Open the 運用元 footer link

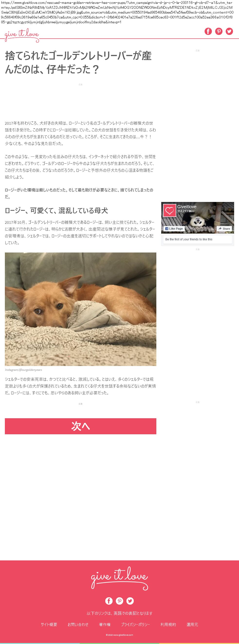[x=192, y=625]
